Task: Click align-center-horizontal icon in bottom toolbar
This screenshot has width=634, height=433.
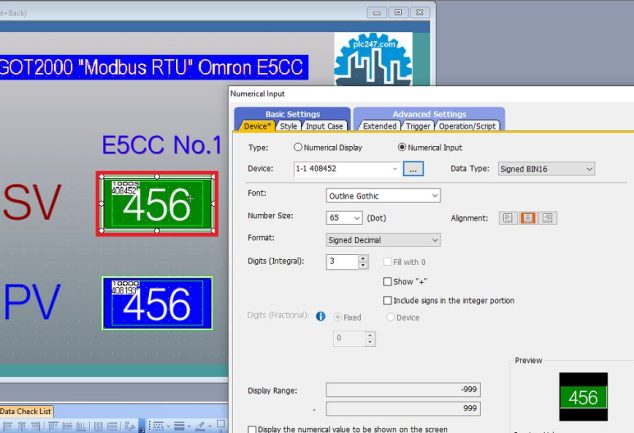Action: 22,426
